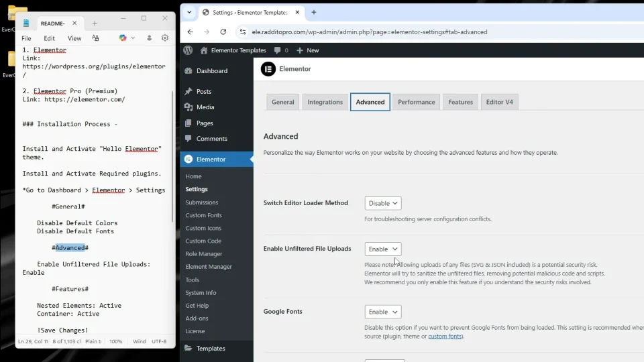The image size is (644, 362).
Task: Follow the custom fonts link
Action: [x=445, y=336]
